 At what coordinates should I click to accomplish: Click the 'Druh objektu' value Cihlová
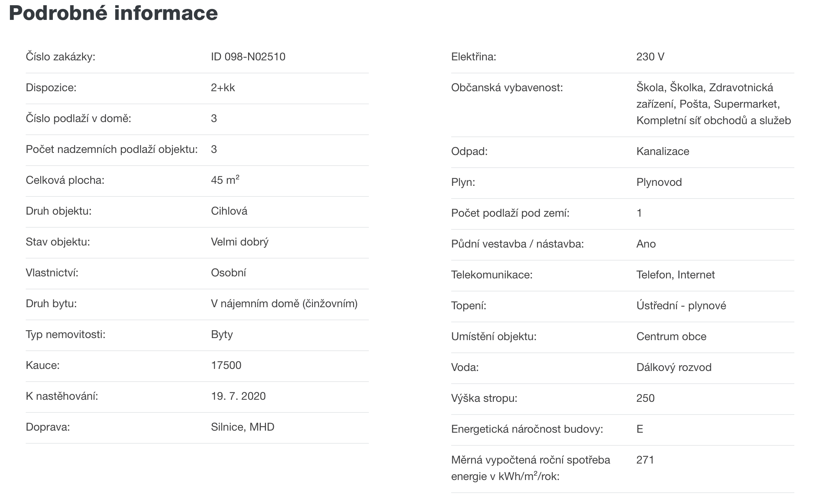[x=229, y=211]
